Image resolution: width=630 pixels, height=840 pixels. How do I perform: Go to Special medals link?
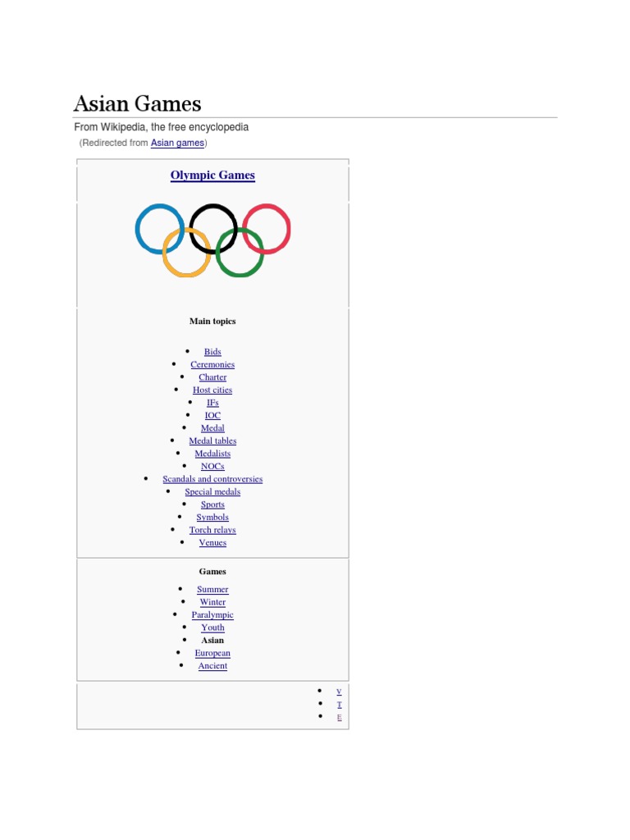212,492
